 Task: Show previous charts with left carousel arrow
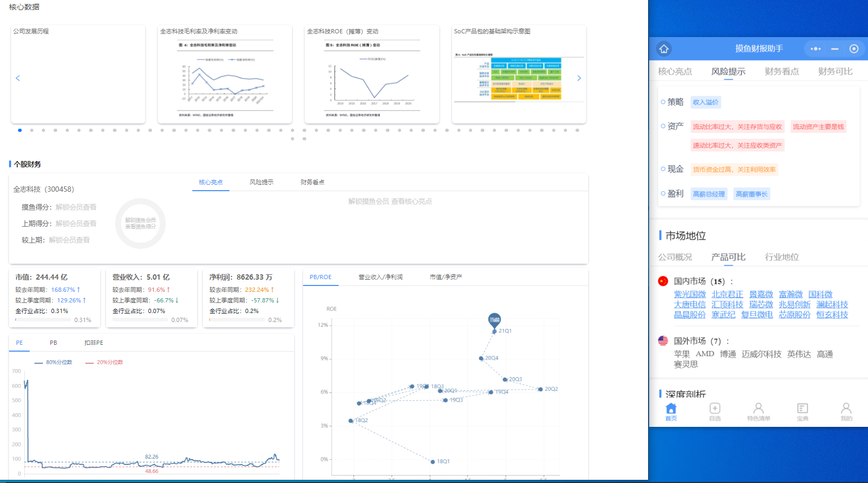[17, 78]
